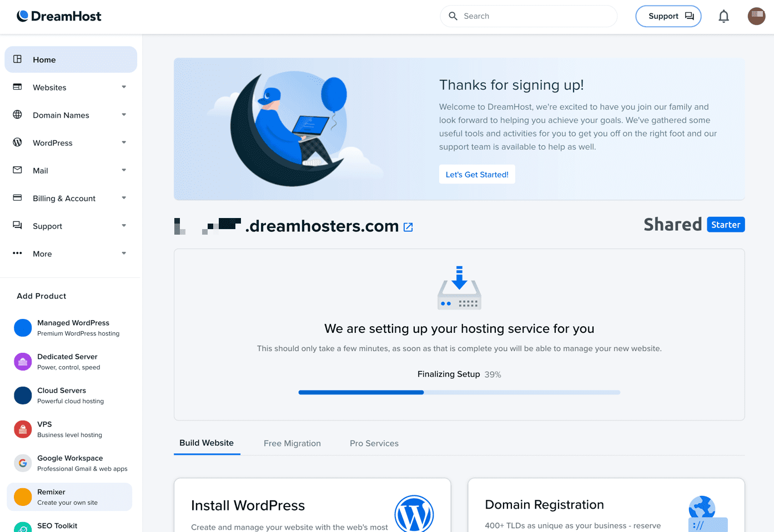Click the DreamHost logo

[x=59, y=16]
